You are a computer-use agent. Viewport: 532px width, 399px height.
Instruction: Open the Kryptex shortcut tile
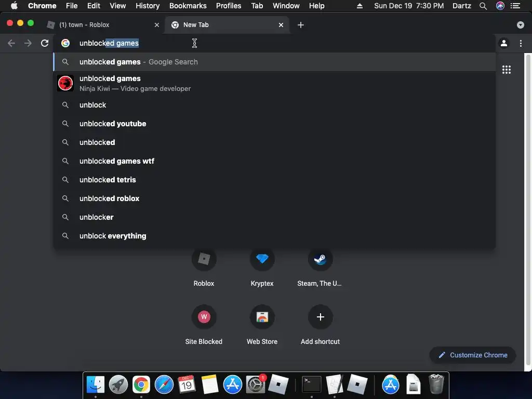coord(262,259)
